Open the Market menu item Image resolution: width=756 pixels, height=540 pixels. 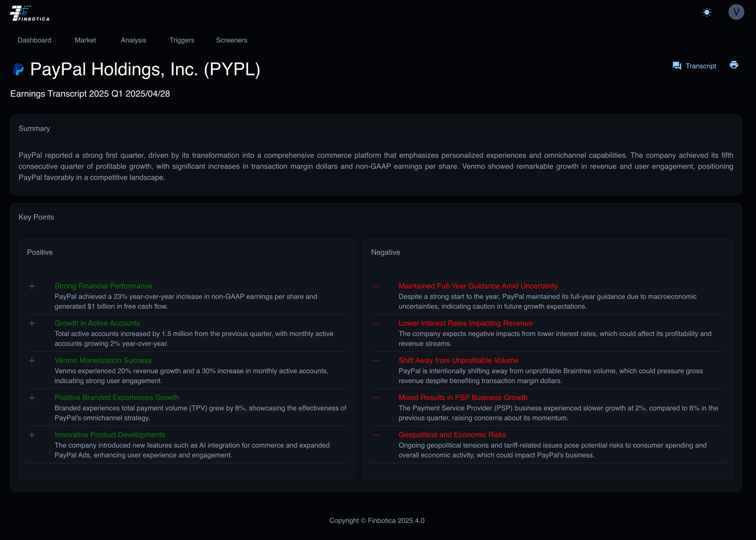(x=85, y=40)
